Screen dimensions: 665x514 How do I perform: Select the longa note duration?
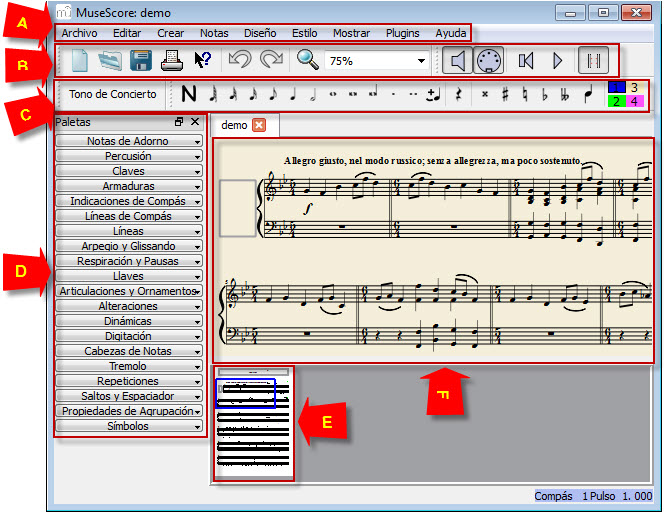tap(373, 94)
